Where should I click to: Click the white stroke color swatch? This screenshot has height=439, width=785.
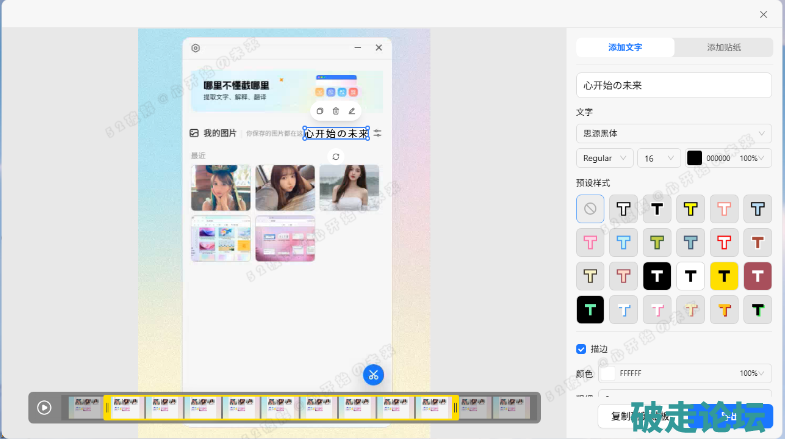coord(607,373)
